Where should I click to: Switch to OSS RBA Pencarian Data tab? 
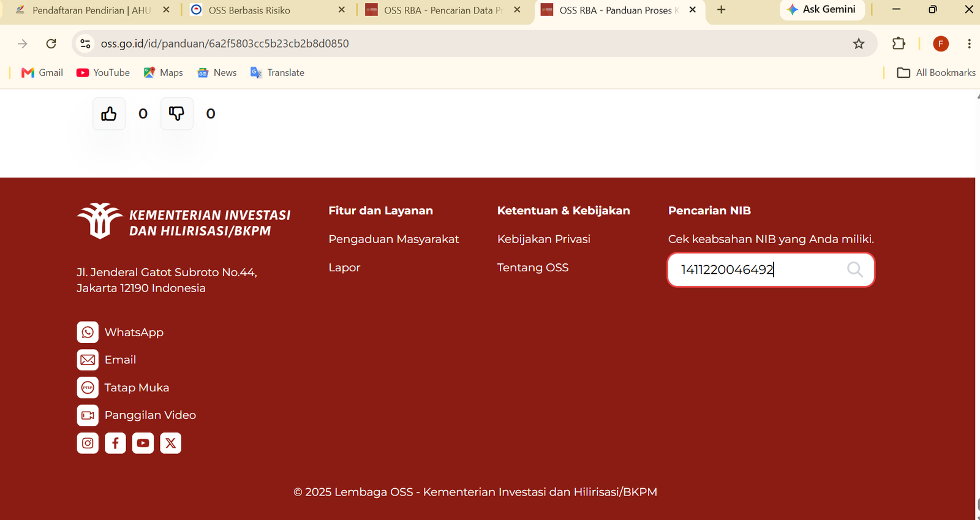click(x=443, y=10)
